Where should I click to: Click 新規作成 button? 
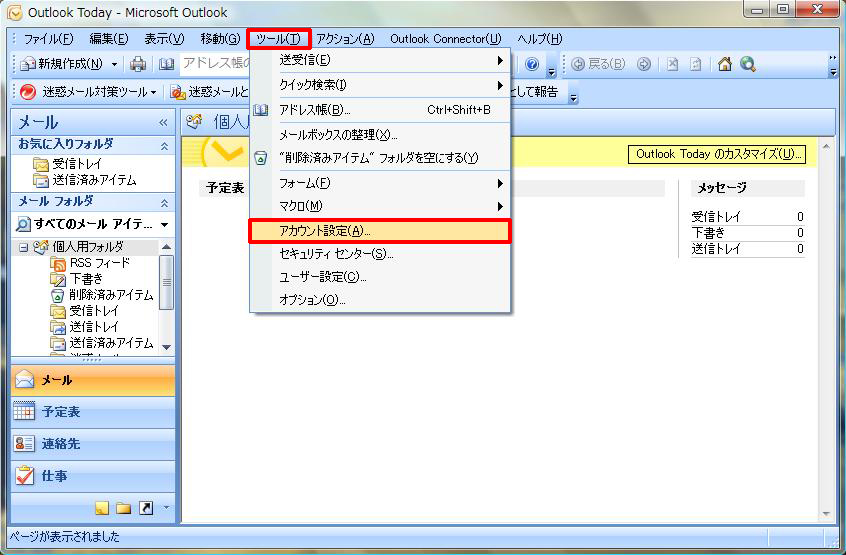click(x=62, y=64)
